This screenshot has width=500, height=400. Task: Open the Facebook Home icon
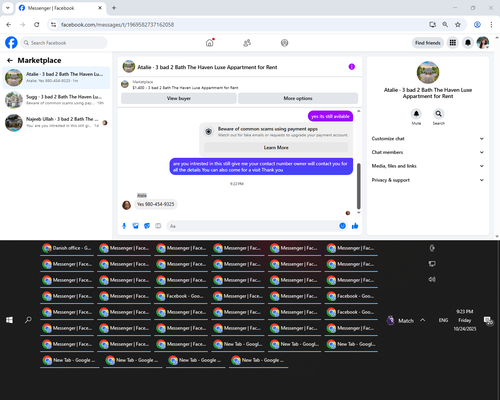[210, 43]
